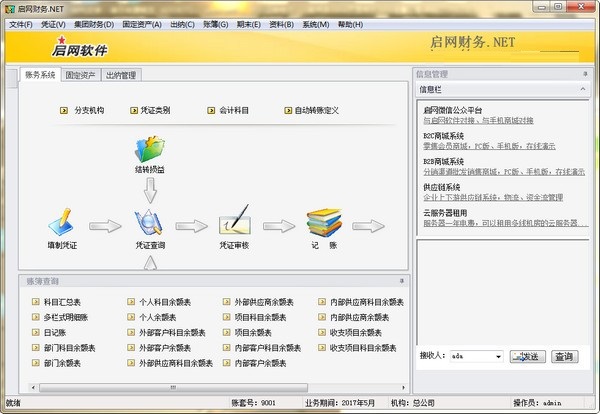Screen dimensions: 600x414
Task: Click the icon next to 部门科目余额表
Action: (x=36, y=348)
